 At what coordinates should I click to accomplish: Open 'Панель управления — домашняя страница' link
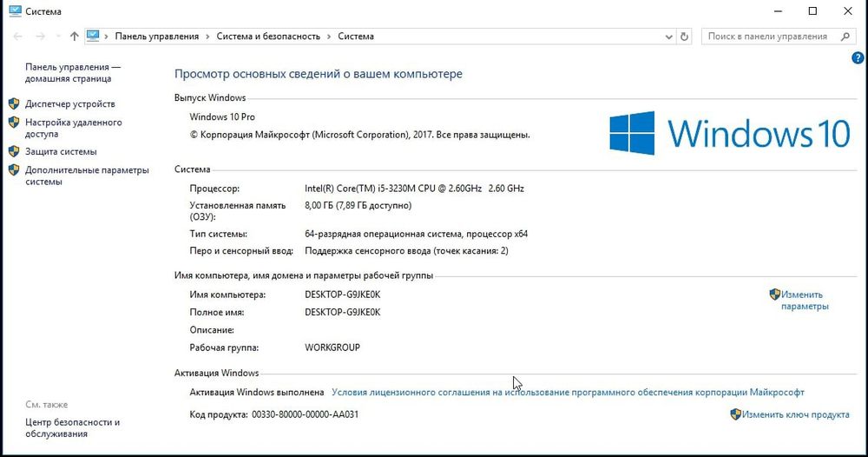(73, 73)
